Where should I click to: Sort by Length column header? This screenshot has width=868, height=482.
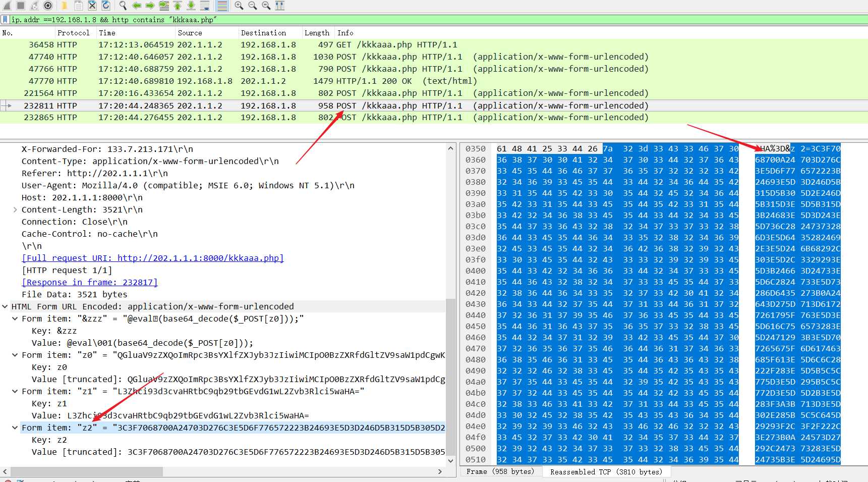(319, 33)
